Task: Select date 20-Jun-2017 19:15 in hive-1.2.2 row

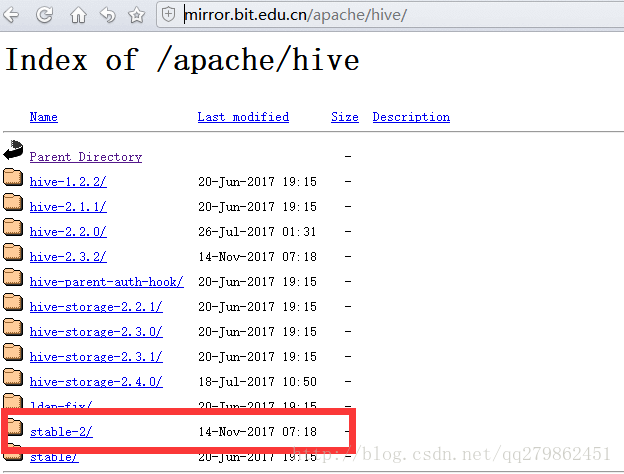Action: (257, 182)
